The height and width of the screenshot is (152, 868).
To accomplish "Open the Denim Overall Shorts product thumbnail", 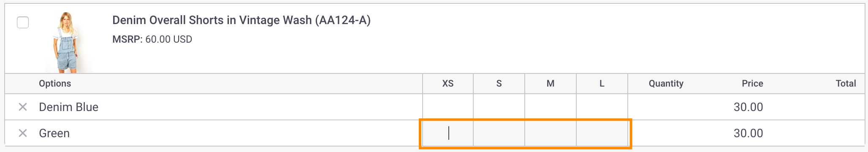I will pyautogui.click(x=69, y=42).
